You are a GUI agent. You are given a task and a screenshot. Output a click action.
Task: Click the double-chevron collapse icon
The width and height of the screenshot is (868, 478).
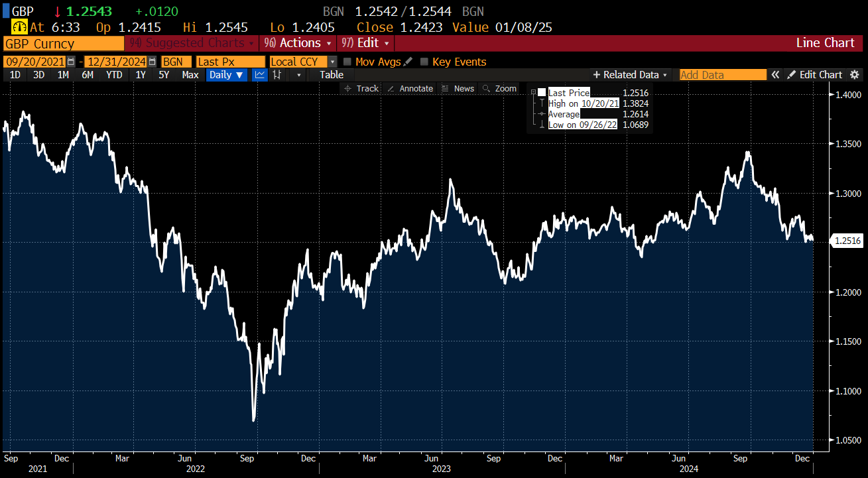click(x=775, y=75)
